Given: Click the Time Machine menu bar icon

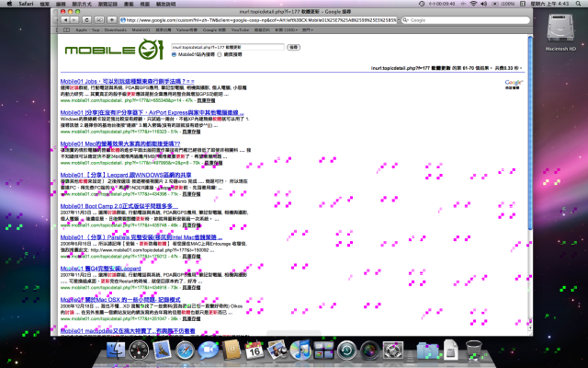Looking at the screenshot, I should (x=422, y=4).
